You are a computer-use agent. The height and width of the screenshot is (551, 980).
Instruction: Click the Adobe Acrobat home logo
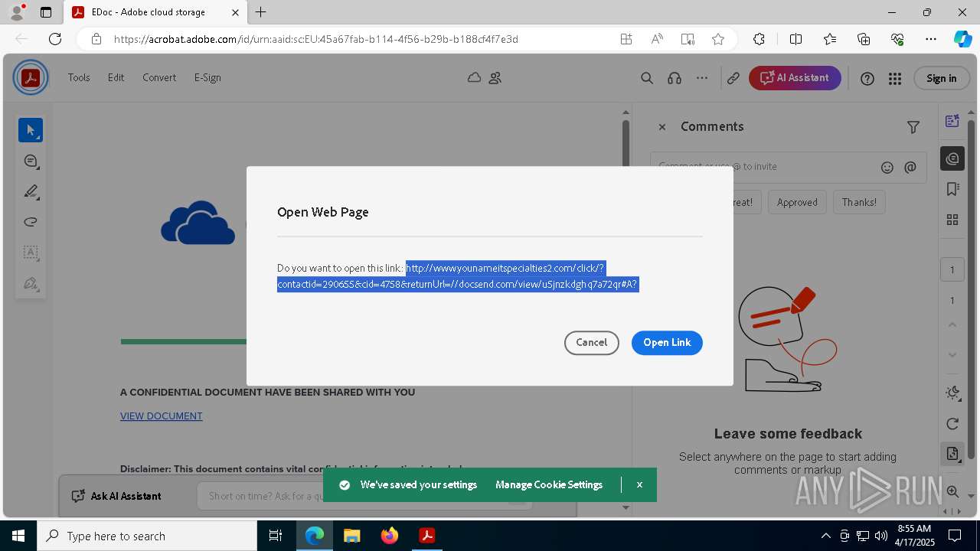click(x=31, y=77)
